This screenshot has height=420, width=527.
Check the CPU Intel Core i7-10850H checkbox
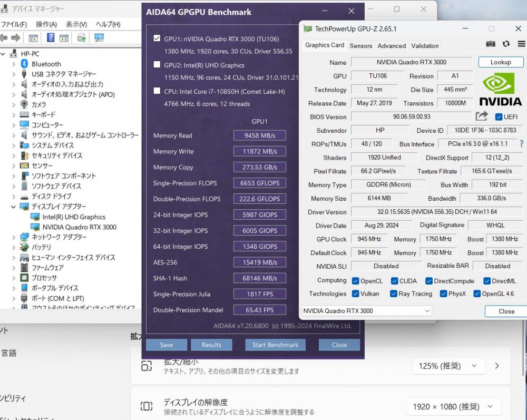pyautogui.click(x=157, y=91)
